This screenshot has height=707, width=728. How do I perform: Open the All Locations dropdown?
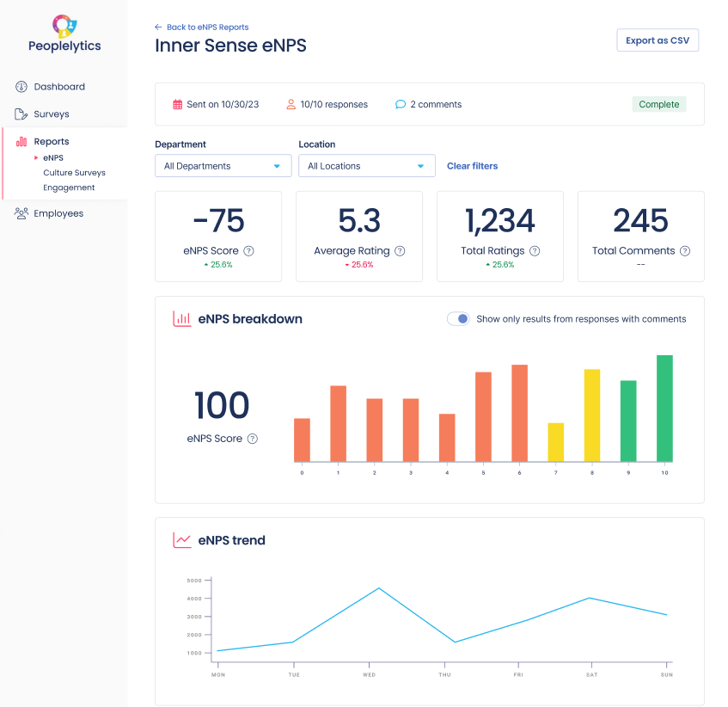[x=367, y=166]
